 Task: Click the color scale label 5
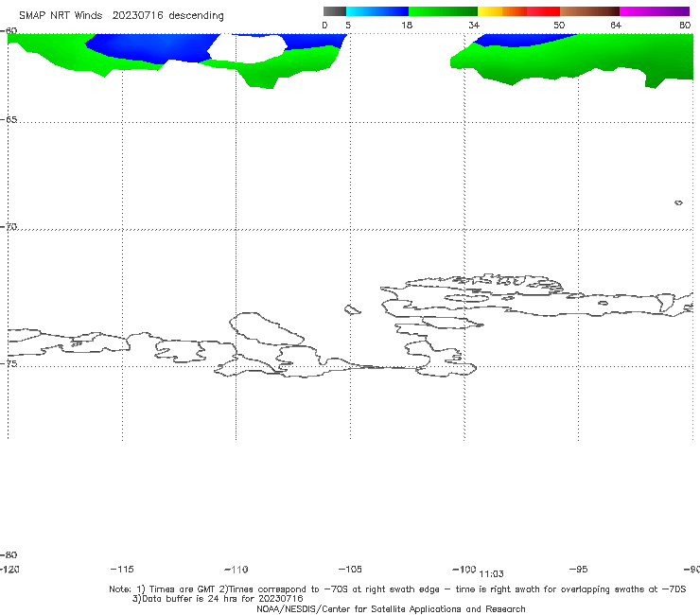[x=348, y=25]
